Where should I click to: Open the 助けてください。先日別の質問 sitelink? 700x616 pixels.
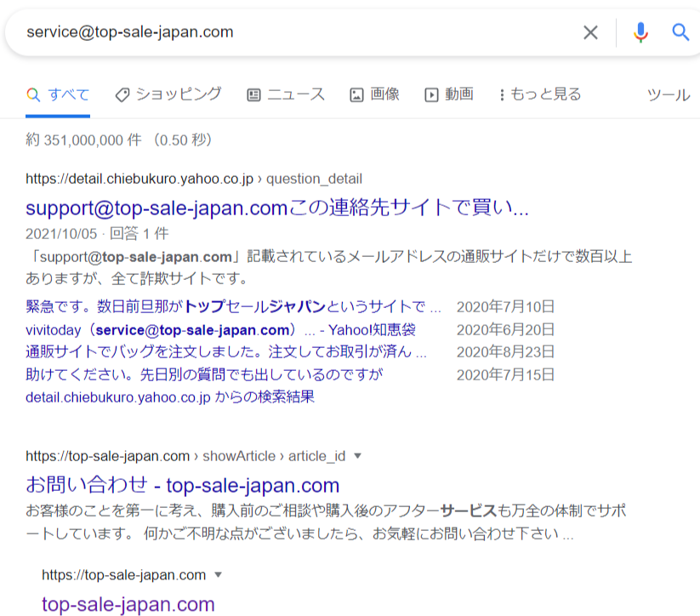[204, 374]
